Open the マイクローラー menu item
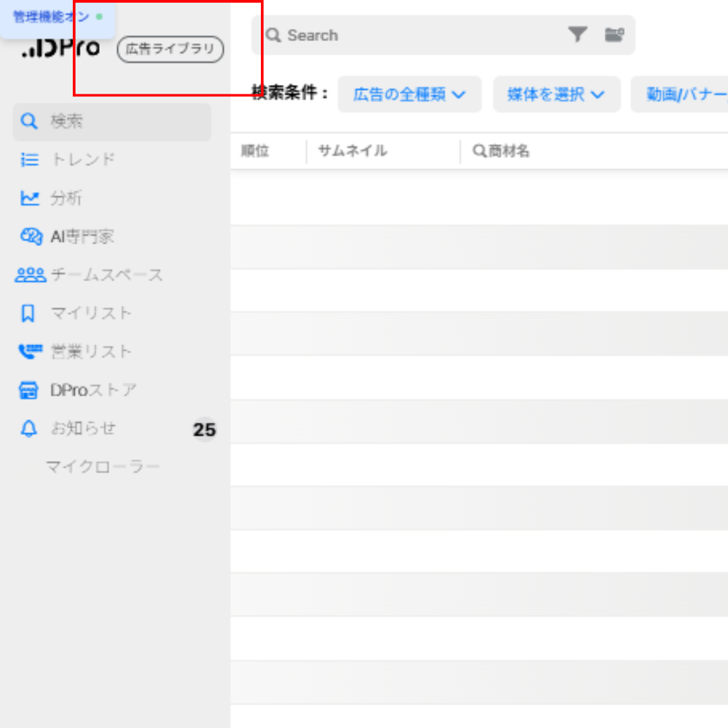 pyautogui.click(x=102, y=467)
